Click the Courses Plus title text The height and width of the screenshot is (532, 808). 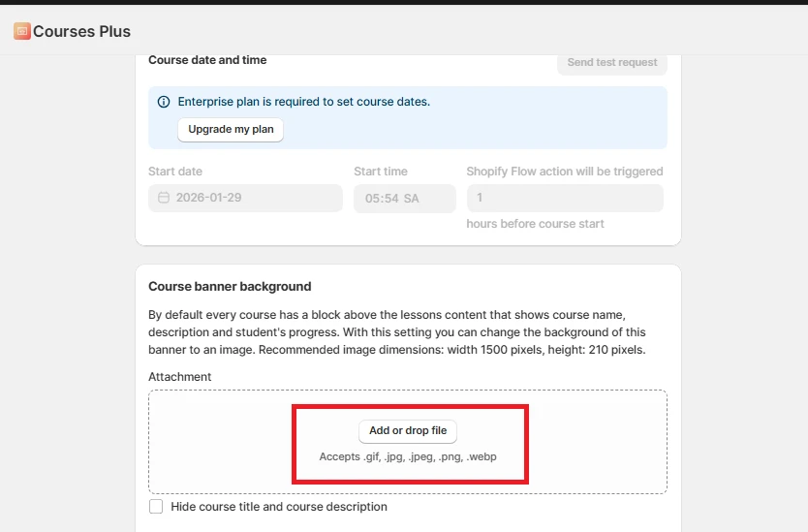click(82, 31)
